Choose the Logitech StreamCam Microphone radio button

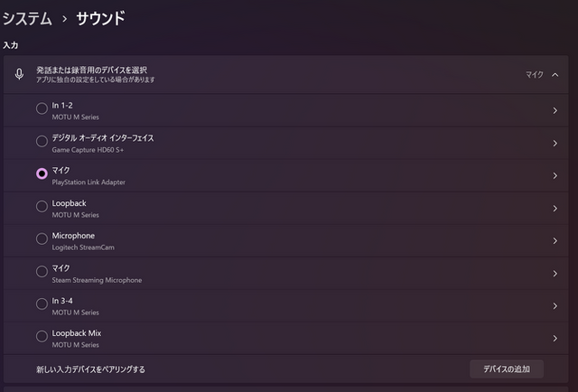[x=42, y=239]
